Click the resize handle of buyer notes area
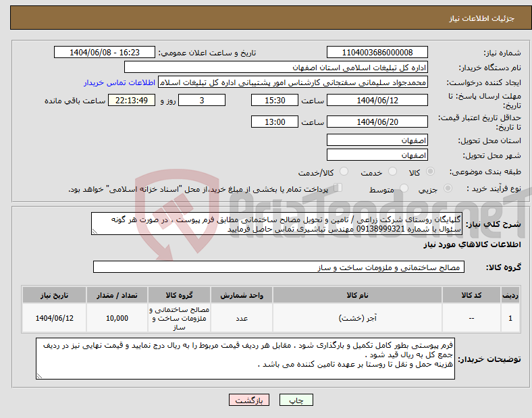Screen dimensions: 532x418 click(39, 376)
